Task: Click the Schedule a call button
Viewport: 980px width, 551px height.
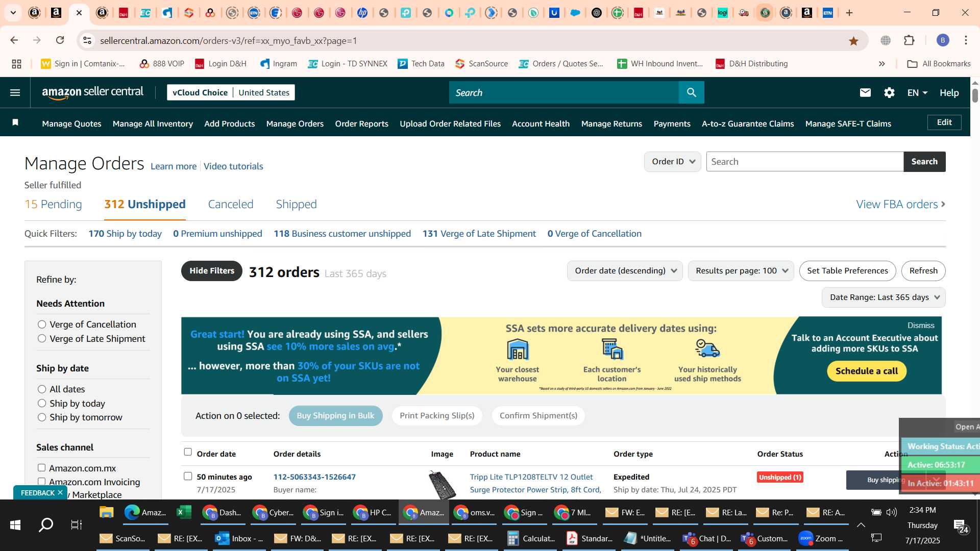Action: pyautogui.click(x=866, y=371)
